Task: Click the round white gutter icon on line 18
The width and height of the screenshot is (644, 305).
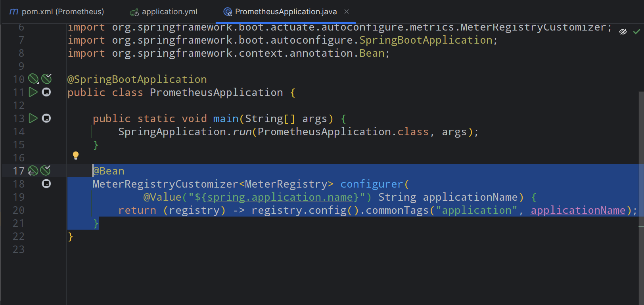Action: tap(46, 184)
